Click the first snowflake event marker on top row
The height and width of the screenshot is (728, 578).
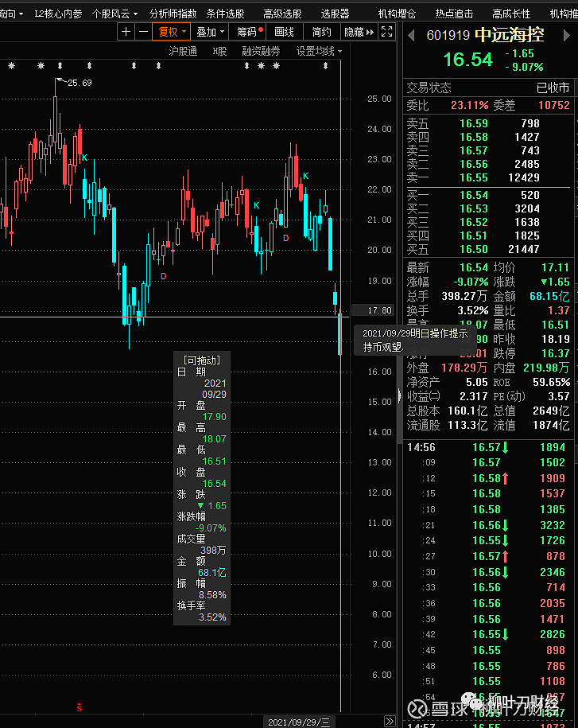[x=12, y=66]
